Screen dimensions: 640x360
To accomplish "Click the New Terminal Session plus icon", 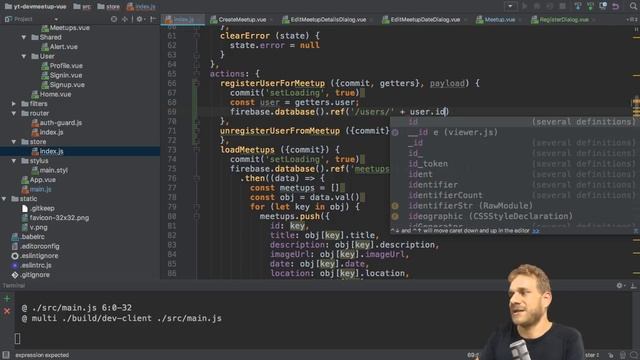I will coord(7,299).
